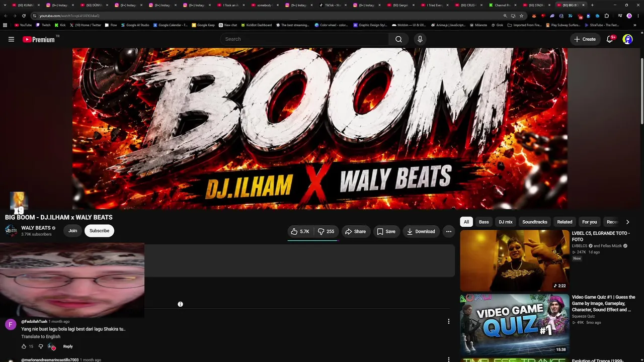Switch to the 'I Tried Every' tab
This screenshot has width=644, height=362.
coord(434,5)
